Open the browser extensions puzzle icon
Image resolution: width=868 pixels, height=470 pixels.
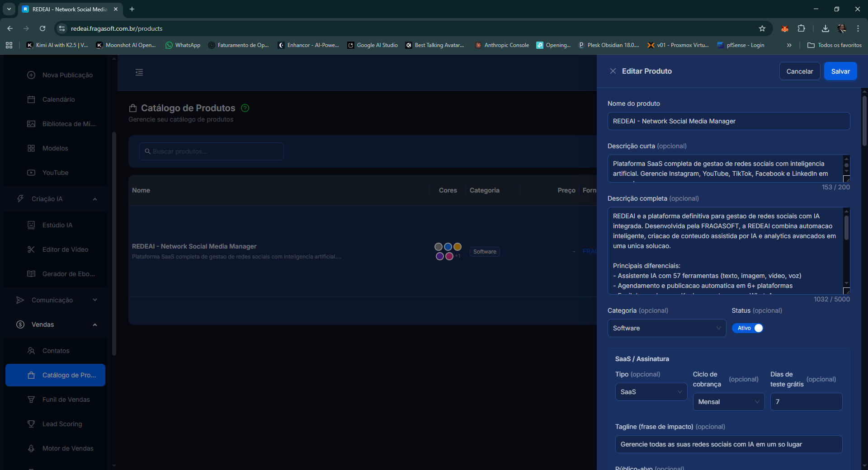coord(801,28)
